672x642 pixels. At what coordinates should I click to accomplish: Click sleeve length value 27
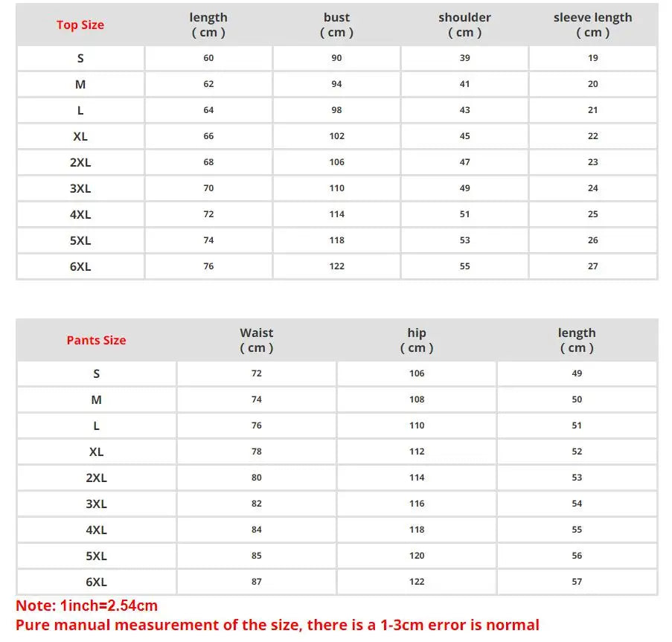pyautogui.click(x=592, y=266)
